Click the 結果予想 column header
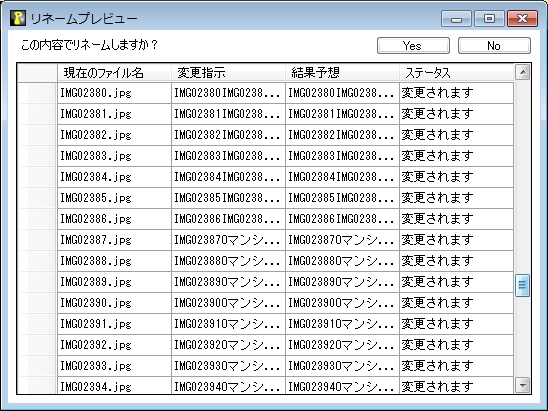This screenshot has width=548, height=411. (x=342, y=73)
